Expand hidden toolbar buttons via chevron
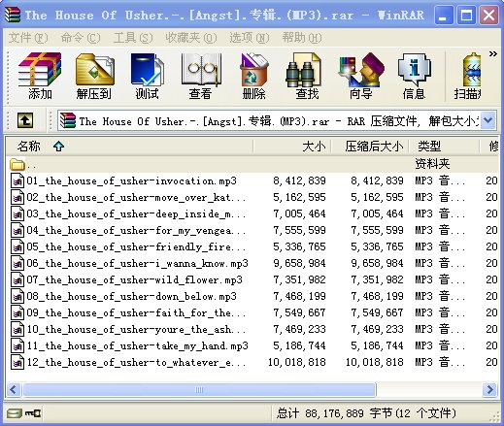The width and height of the screenshot is (504, 426). tap(492, 53)
